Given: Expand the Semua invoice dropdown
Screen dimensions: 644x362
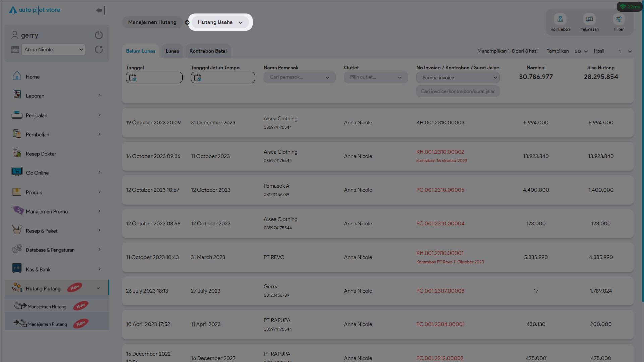Looking at the screenshot, I should 458,78.
